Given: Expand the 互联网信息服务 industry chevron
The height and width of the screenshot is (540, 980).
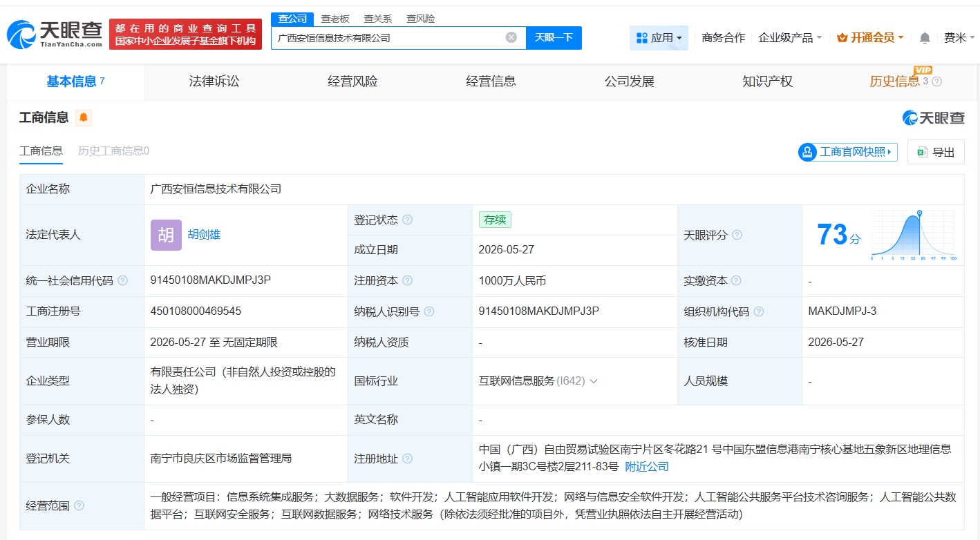Looking at the screenshot, I should (593, 381).
